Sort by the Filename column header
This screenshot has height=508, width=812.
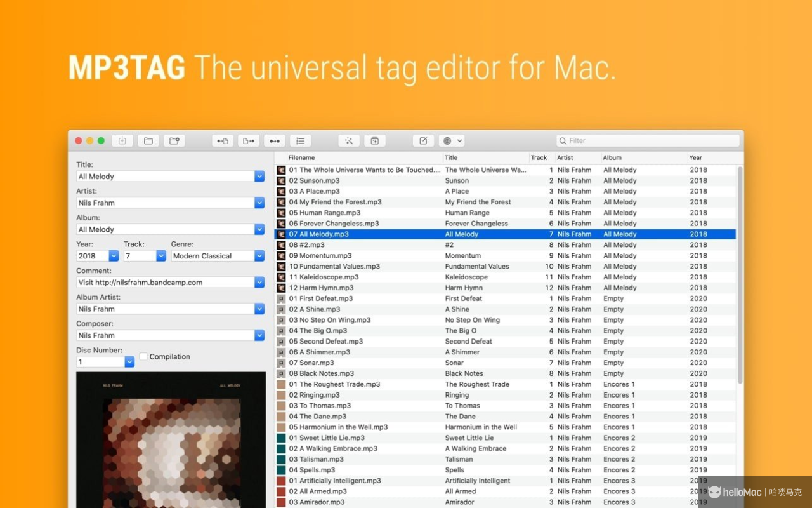pyautogui.click(x=301, y=157)
